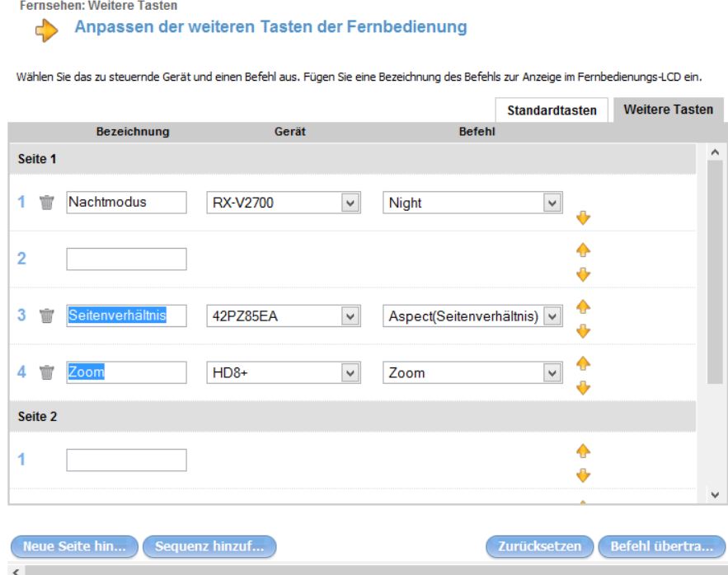Open Aspect(Seitenverhältnis) command dropdown
Screen dimensions: 728x575
pyautogui.click(x=552, y=316)
